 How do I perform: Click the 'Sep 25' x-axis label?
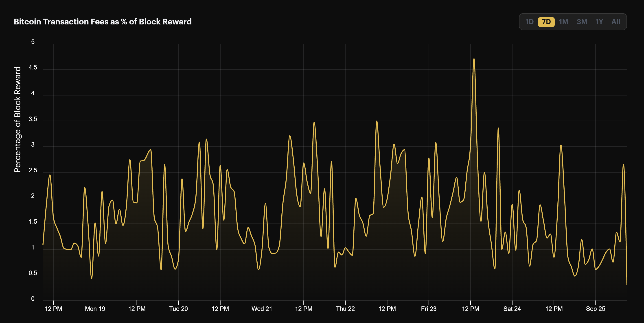[x=596, y=309]
